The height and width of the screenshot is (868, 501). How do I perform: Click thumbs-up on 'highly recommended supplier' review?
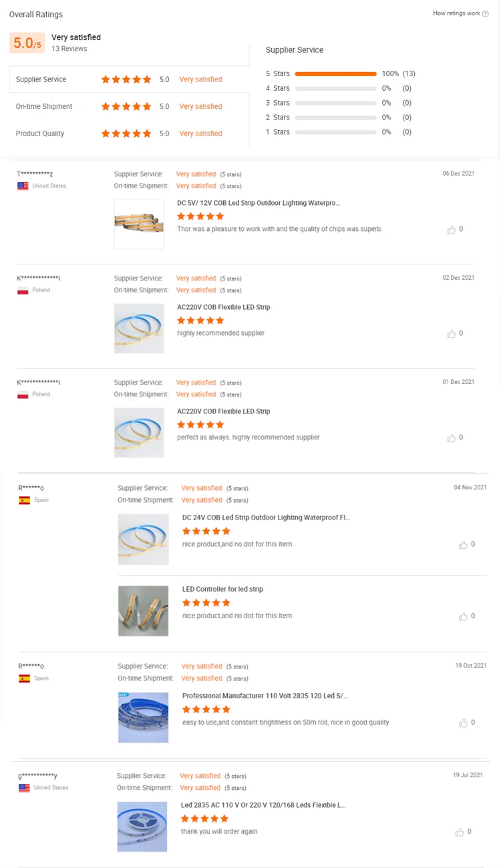(452, 334)
